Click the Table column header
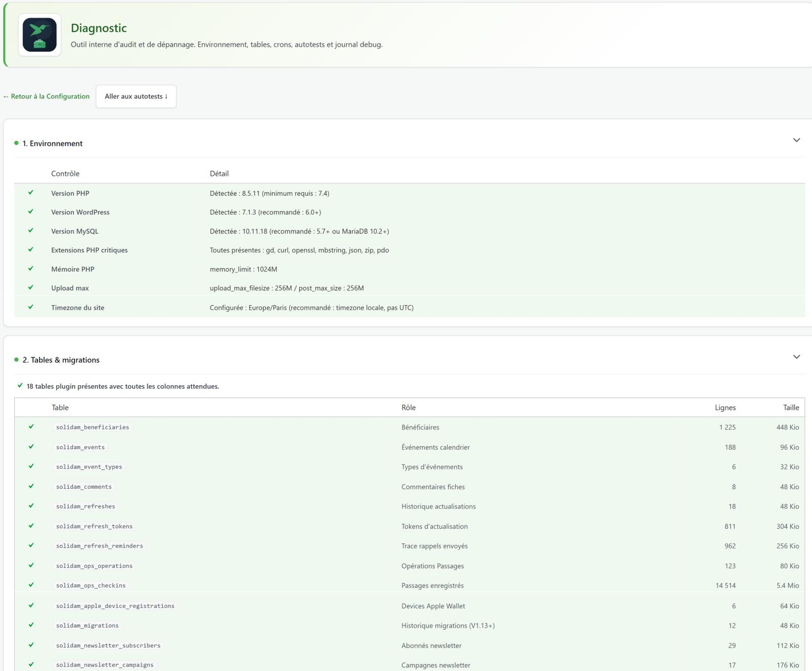 click(60, 407)
